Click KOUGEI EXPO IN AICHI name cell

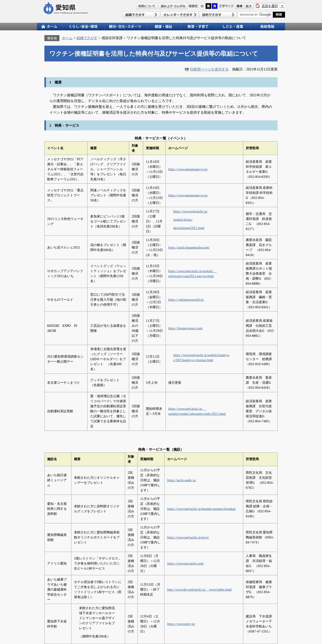pyautogui.click(x=66, y=328)
